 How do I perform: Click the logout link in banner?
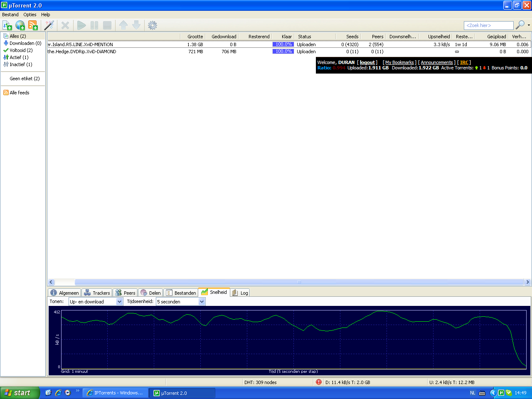(x=367, y=62)
